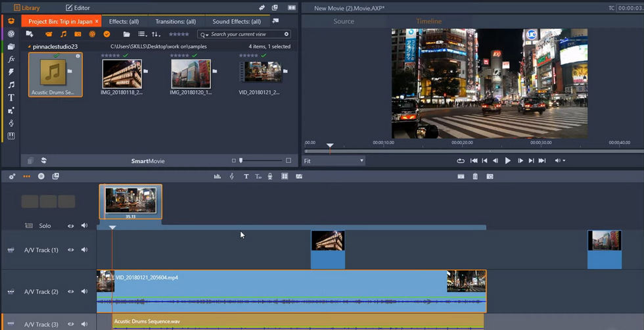This screenshot has height=330, width=644.
Task: Select the T titles sidebar icon
Action: [11, 97]
